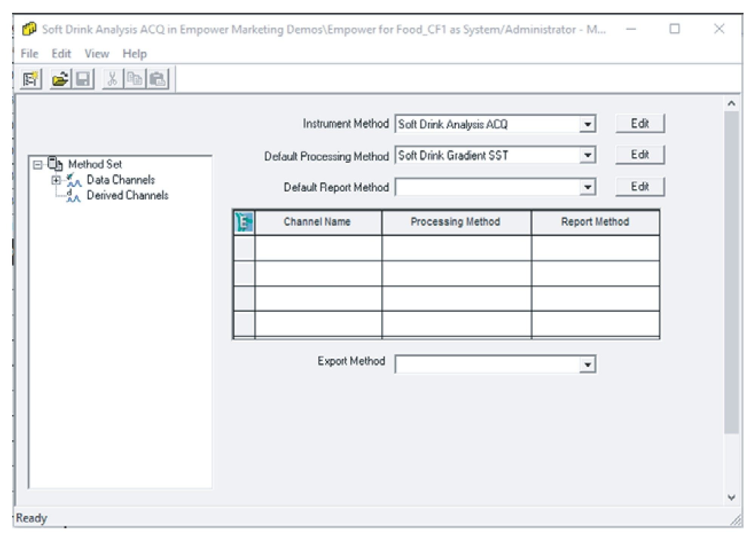Image resolution: width=756 pixels, height=543 pixels.
Task: Select Data Channels in the tree
Action: (x=121, y=180)
